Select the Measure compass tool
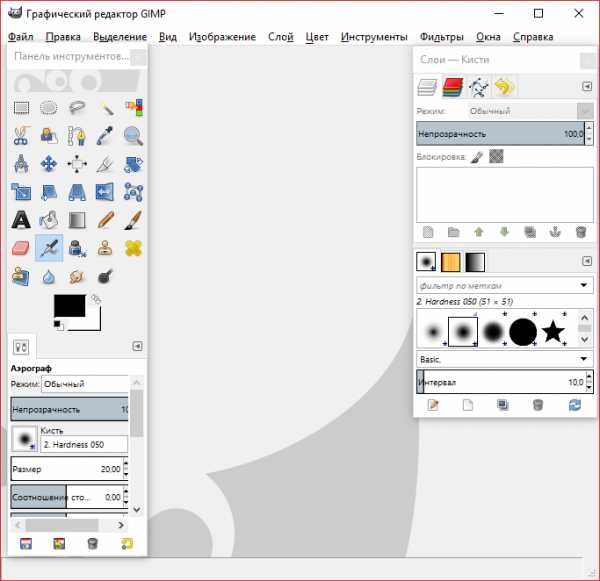 coord(21,164)
